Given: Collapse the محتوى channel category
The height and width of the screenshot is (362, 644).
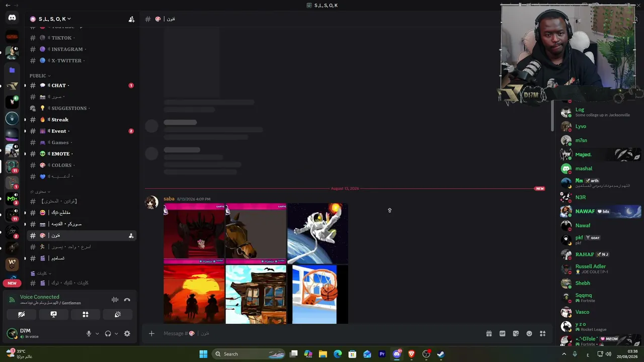Looking at the screenshot, I should click(40, 192).
